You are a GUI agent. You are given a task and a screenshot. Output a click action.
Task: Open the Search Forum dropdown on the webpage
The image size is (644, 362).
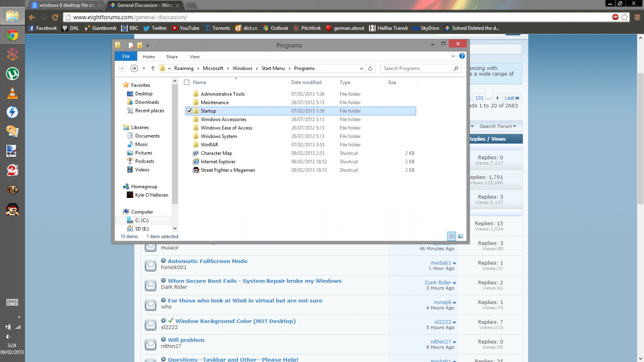pos(497,126)
